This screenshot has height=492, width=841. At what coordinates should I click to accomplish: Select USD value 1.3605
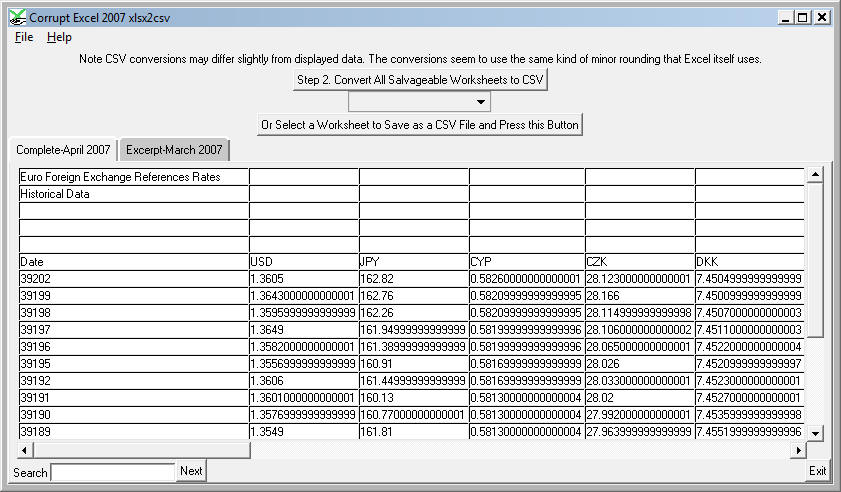pos(304,279)
